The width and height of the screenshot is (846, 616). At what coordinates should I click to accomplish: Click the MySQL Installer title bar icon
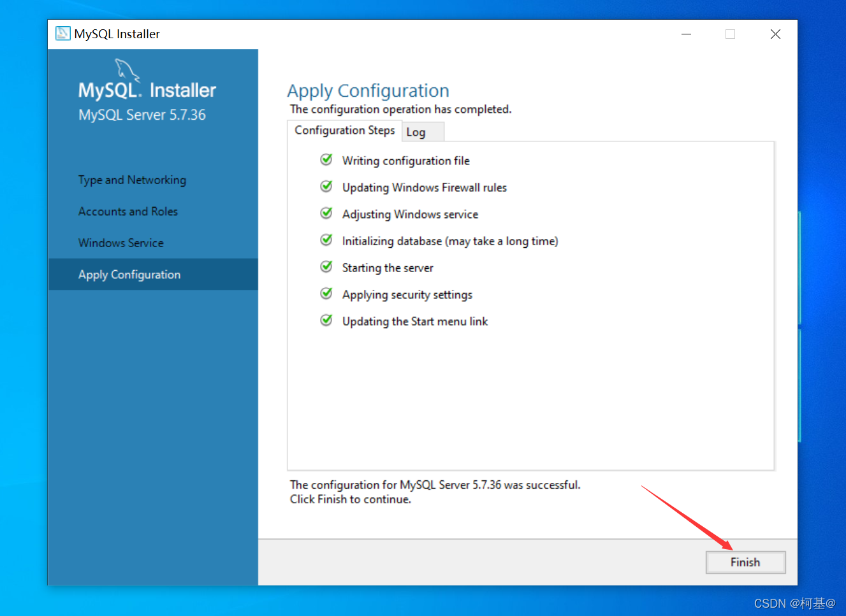62,33
